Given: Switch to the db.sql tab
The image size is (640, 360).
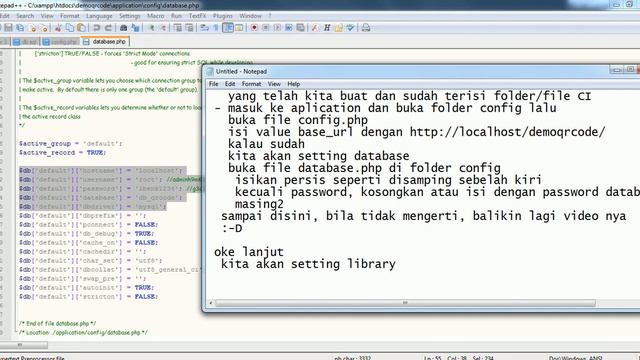Looking at the screenshot, I should (x=25, y=42).
